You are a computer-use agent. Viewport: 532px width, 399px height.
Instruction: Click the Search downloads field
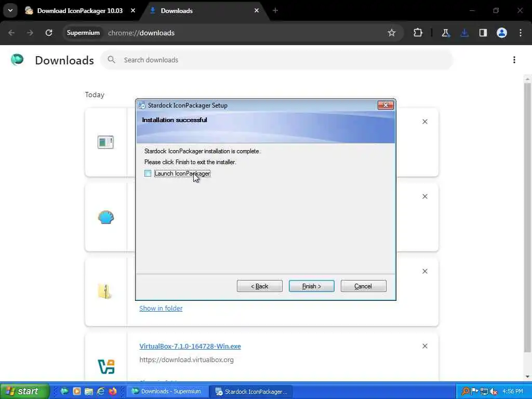(x=276, y=60)
